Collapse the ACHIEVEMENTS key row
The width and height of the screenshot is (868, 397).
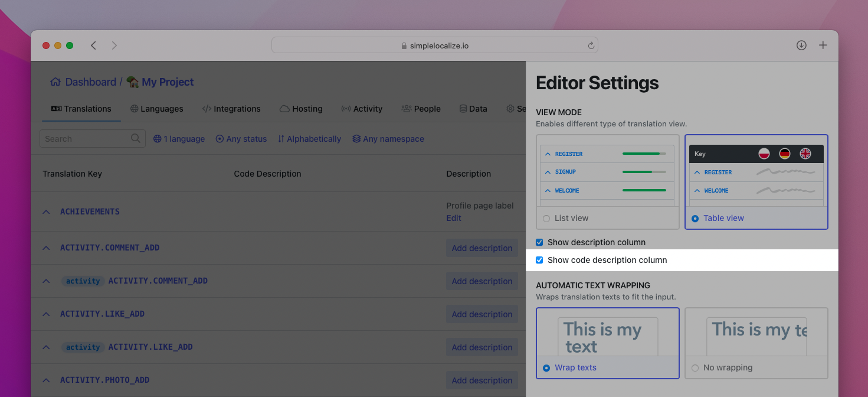coord(47,211)
